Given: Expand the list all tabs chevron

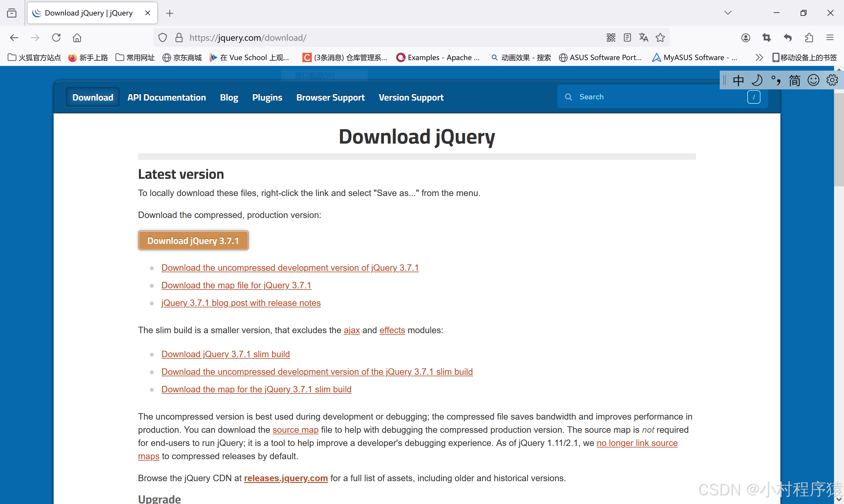Looking at the screenshot, I should [x=728, y=13].
